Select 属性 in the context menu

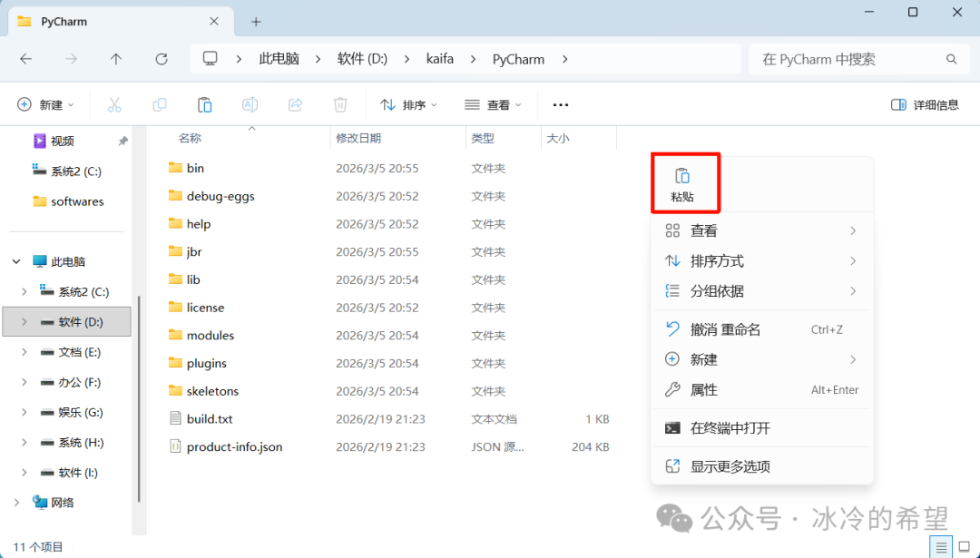704,390
